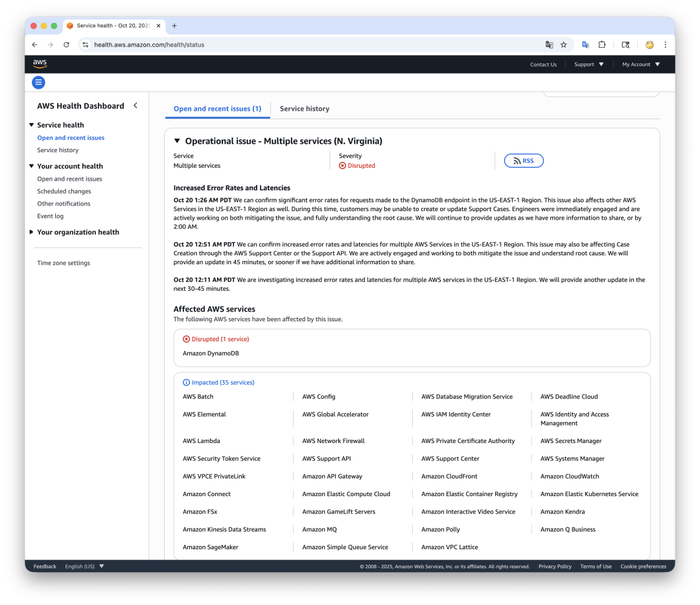Click Amazon DynamoDB in disrupted services

coord(211,354)
